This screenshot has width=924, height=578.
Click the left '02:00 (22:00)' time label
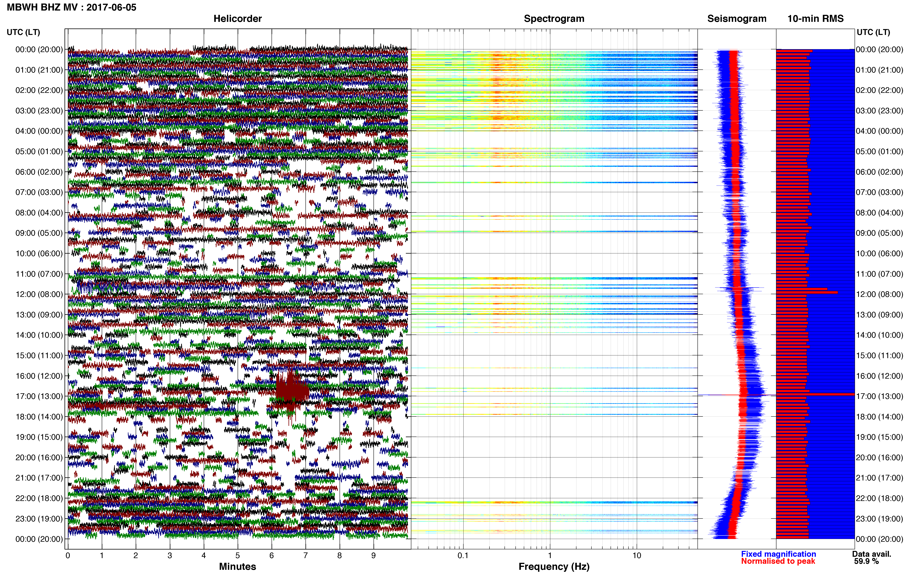39,90
